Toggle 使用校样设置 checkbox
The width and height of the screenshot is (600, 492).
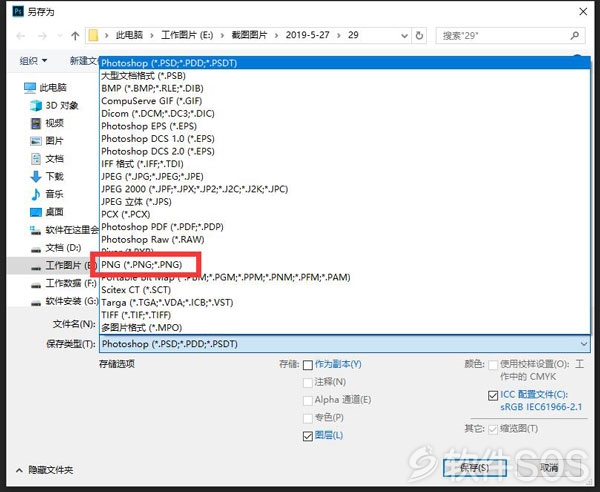[493, 365]
